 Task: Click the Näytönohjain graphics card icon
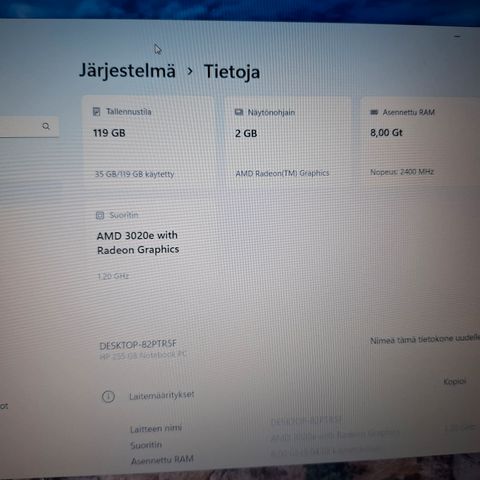239,112
